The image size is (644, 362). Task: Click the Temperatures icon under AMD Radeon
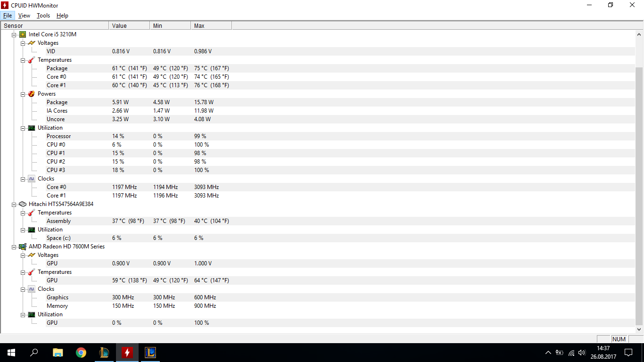coord(32,272)
